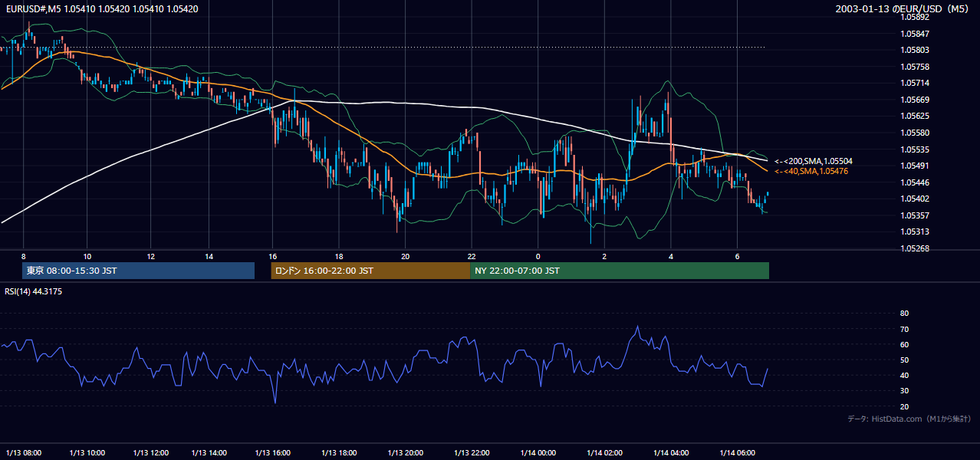Select the London 16:00-22:00 JST session bar

click(370, 271)
